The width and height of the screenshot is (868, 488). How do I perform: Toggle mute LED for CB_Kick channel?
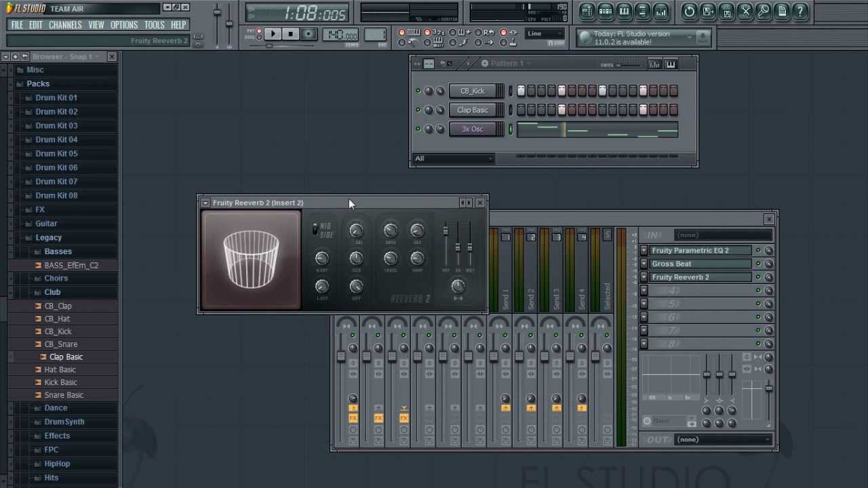(x=418, y=91)
